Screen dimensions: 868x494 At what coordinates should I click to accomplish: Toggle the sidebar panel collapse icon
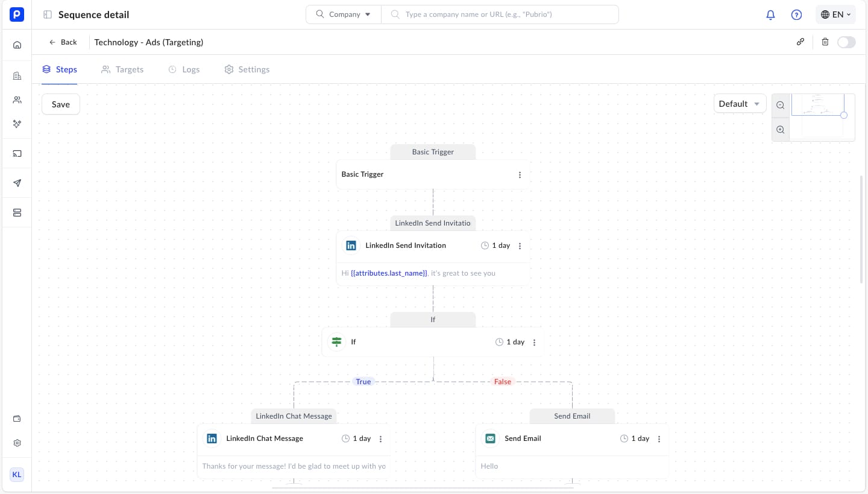click(48, 15)
